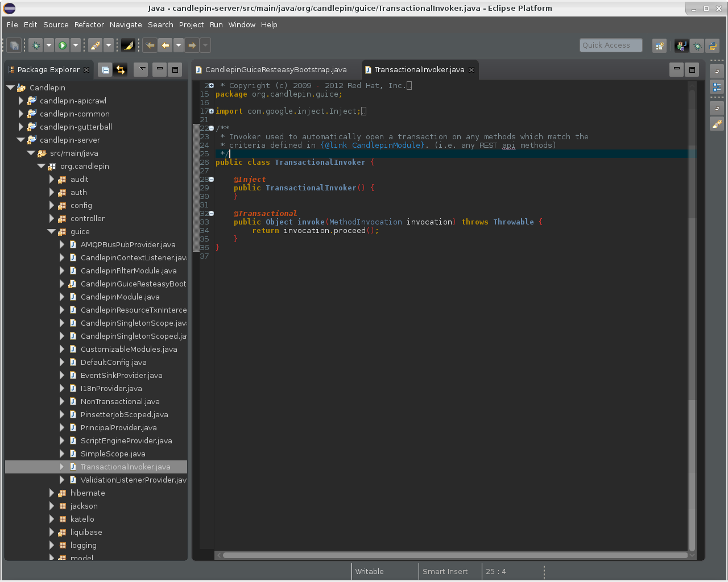Open the File menu
Screen dimensions: 728x582
(13, 25)
